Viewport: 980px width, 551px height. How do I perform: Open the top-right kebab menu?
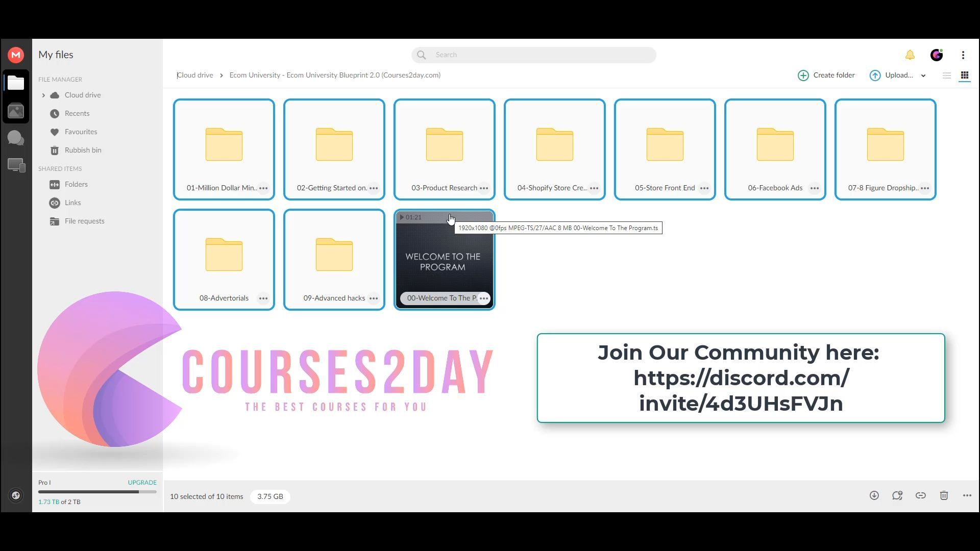963,55
